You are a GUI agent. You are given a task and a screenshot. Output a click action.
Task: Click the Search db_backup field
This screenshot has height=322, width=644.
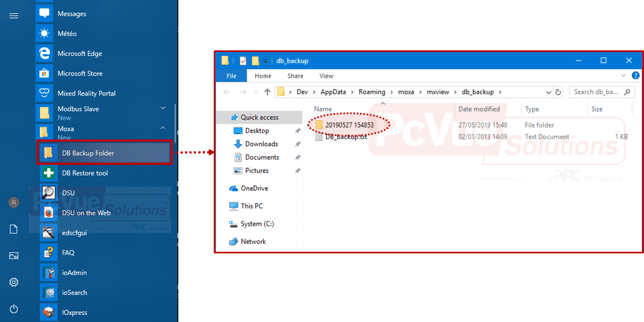(x=597, y=92)
